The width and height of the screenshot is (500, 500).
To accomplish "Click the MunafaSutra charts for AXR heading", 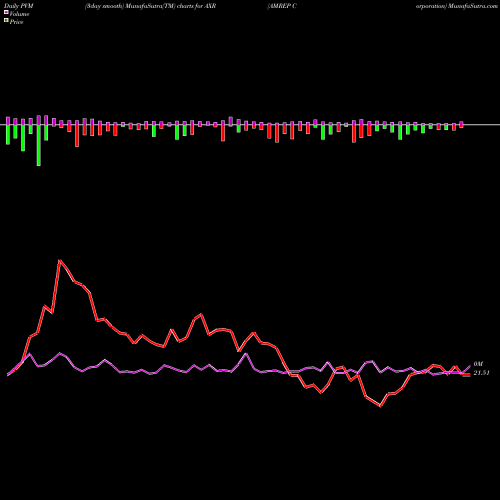I will [x=150, y=6].
